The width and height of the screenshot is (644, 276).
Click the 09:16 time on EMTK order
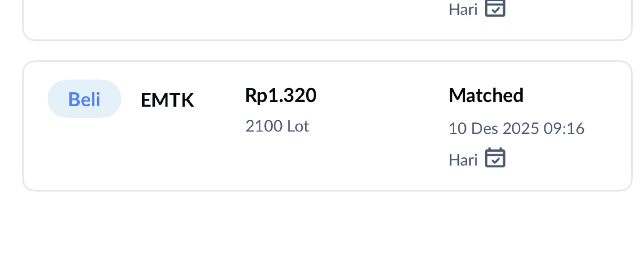click(x=564, y=128)
